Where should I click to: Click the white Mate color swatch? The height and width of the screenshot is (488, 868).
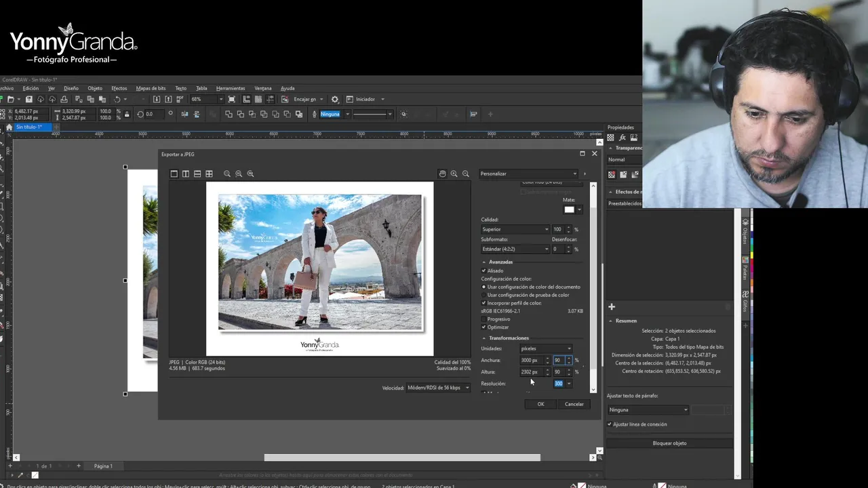point(569,209)
